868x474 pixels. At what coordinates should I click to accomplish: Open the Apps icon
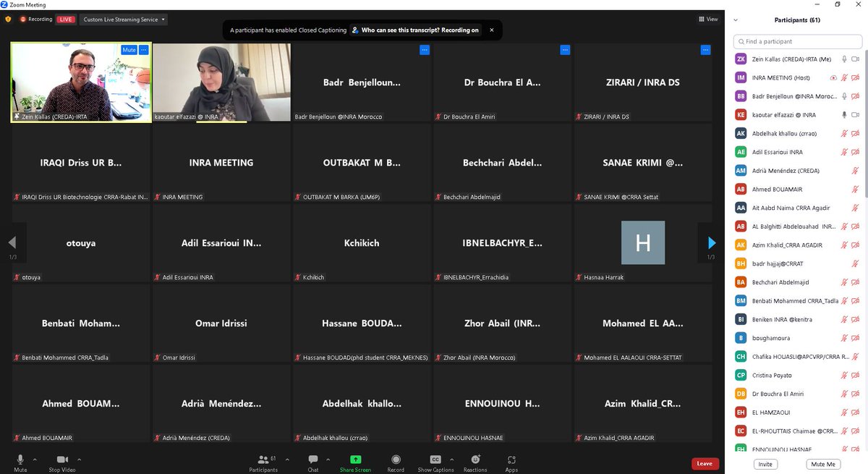tap(511, 460)
